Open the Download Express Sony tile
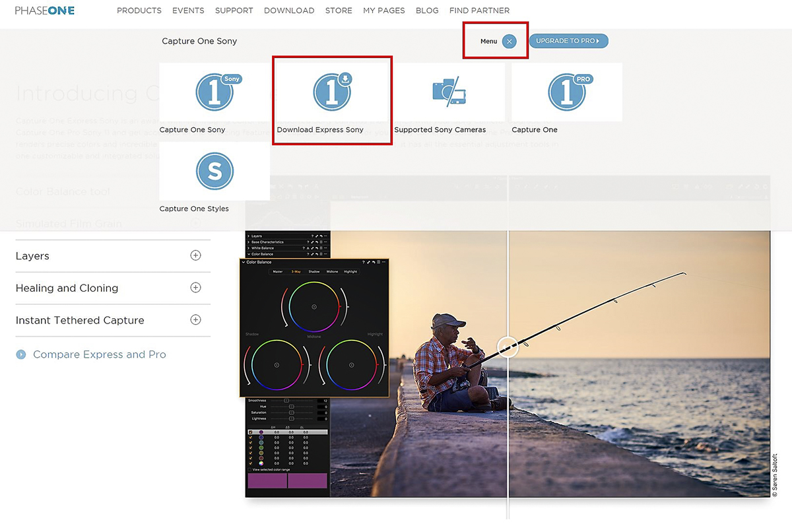The height and width of the screenshot is (532, 792). pos(332,99)
